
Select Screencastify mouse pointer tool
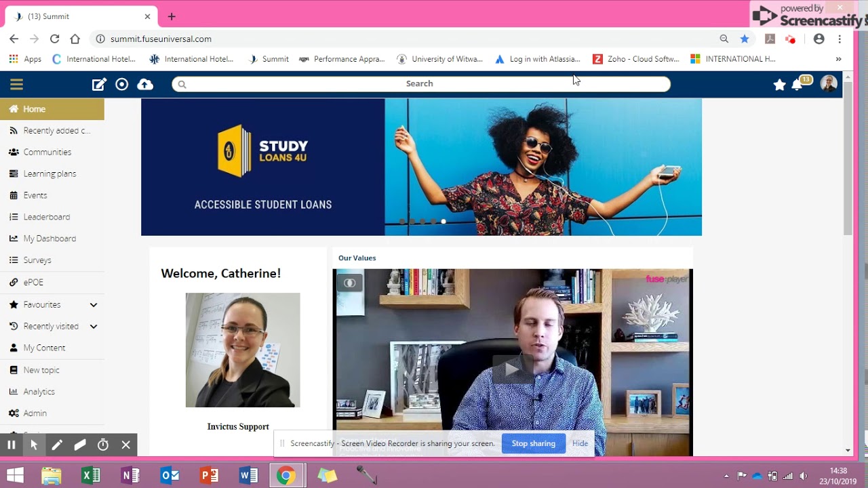click(34, 445)
